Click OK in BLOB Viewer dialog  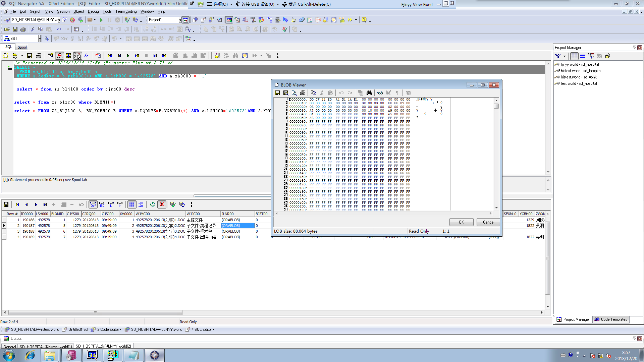point(461,222)
